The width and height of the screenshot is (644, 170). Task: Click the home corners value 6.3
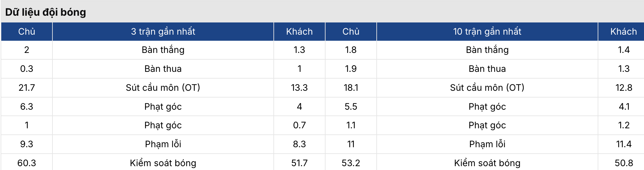27,106
